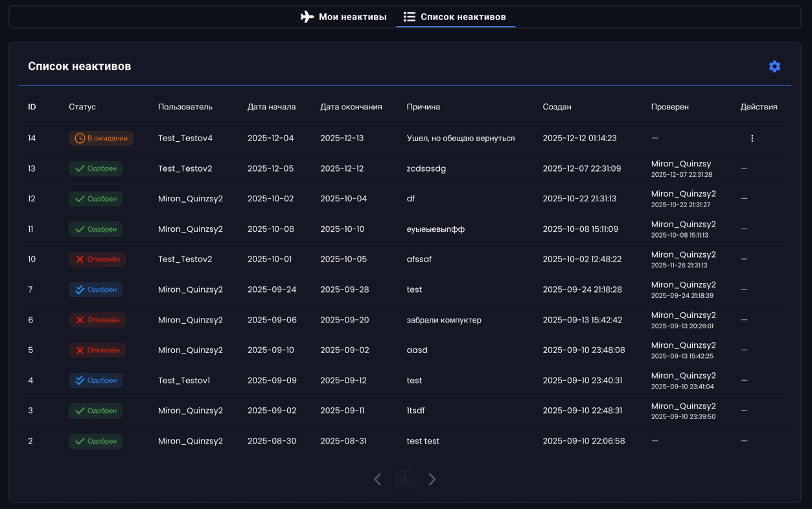Open actions menu for row 14
Image resolution: width=812 pixels, height=509 pixels.
(x=752, y=139)
